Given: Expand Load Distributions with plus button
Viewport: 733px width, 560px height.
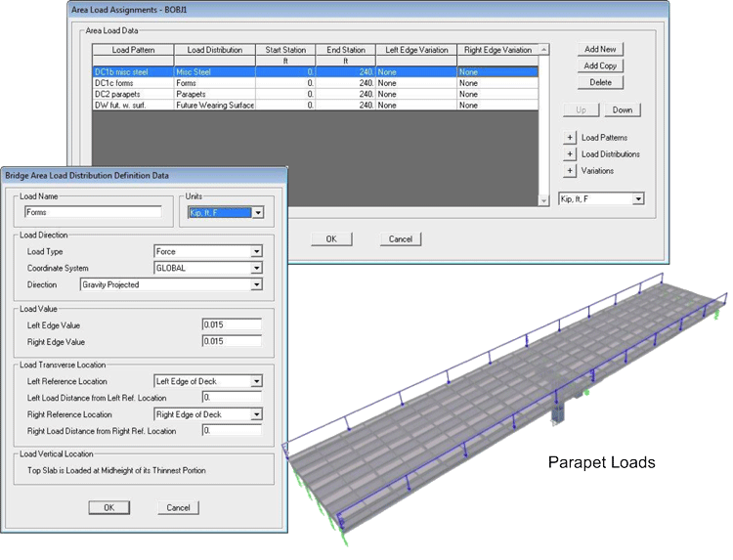Looking at the screenshot, I should (570, 154).
